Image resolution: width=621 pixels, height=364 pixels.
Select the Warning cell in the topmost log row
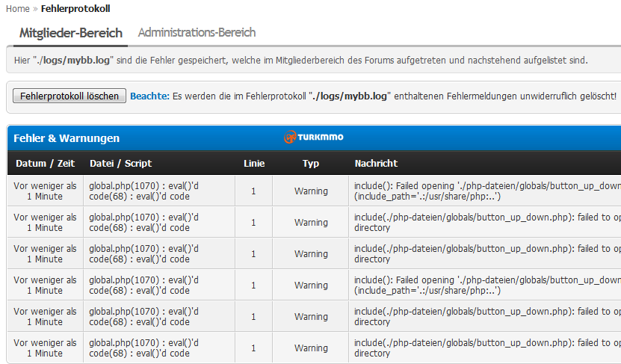(x=311, y=191)
